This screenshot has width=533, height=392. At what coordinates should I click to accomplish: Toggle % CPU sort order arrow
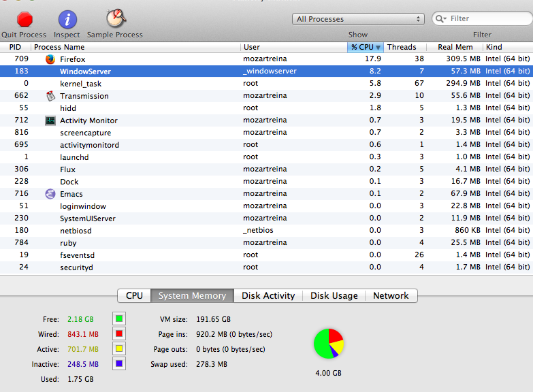tap(378, 47)
